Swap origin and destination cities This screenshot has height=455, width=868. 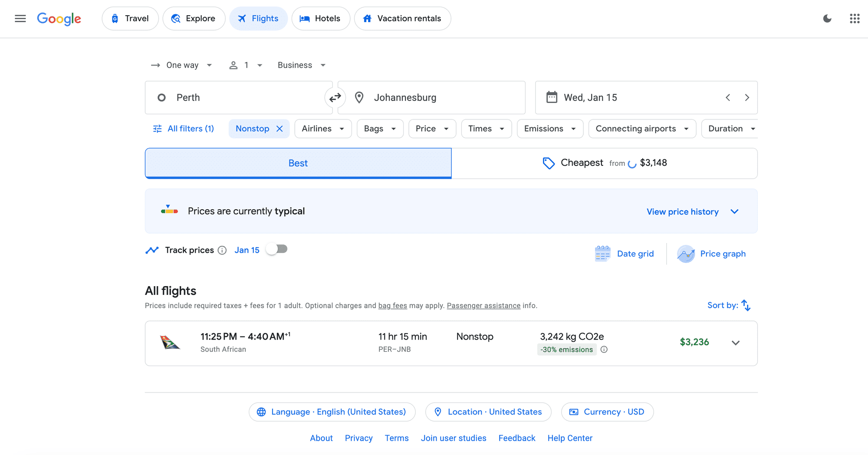pyautogui.click(x=335, y=98)
